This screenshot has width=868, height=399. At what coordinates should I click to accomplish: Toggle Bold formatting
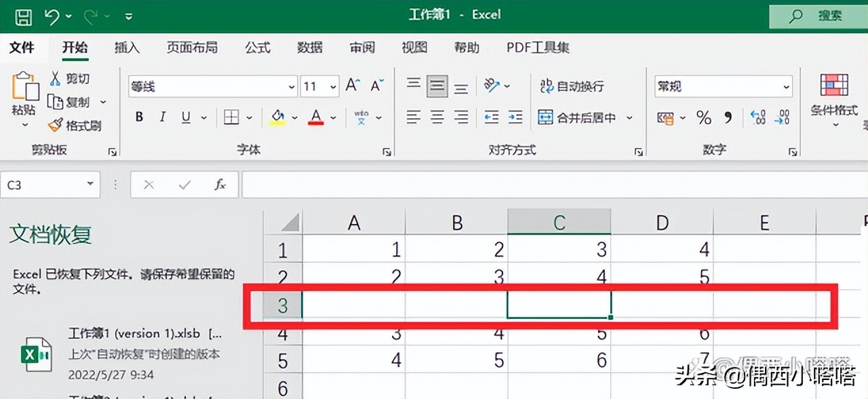[138, 116]
